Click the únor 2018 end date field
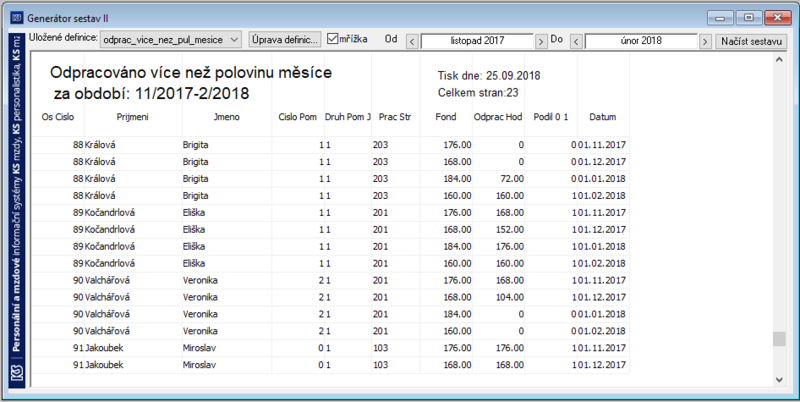The width and height of the screenshot is (800, 402). click(x=641, y=41)
